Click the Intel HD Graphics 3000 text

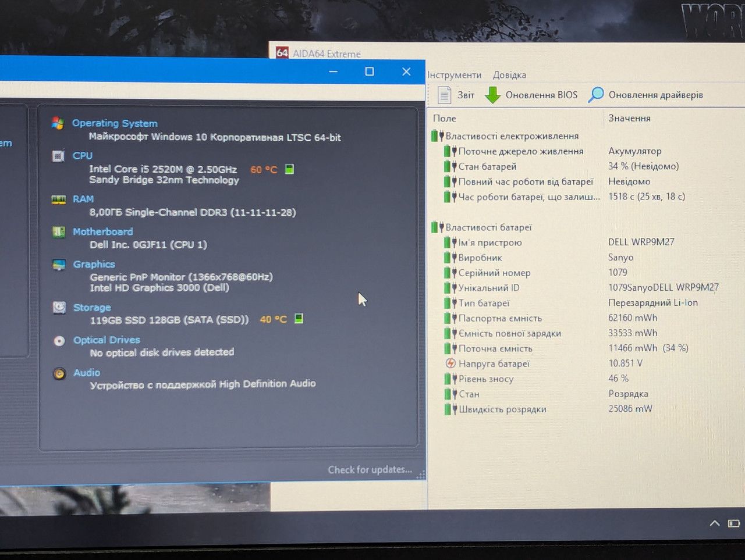pos(159,287)
